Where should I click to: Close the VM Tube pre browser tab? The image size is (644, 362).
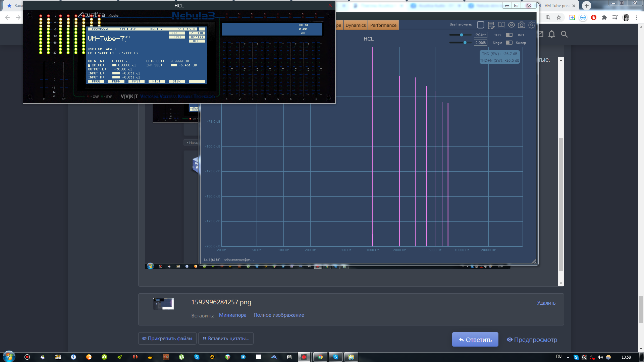point(574,6)
